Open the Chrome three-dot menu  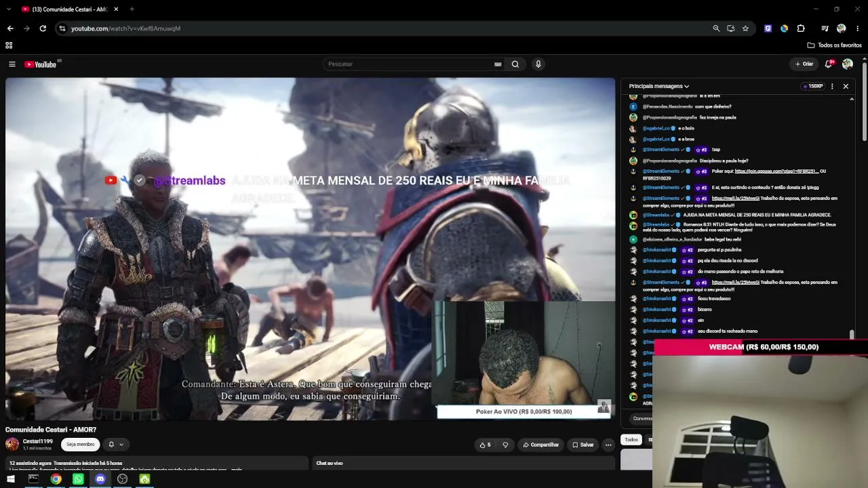coord(858,28)
